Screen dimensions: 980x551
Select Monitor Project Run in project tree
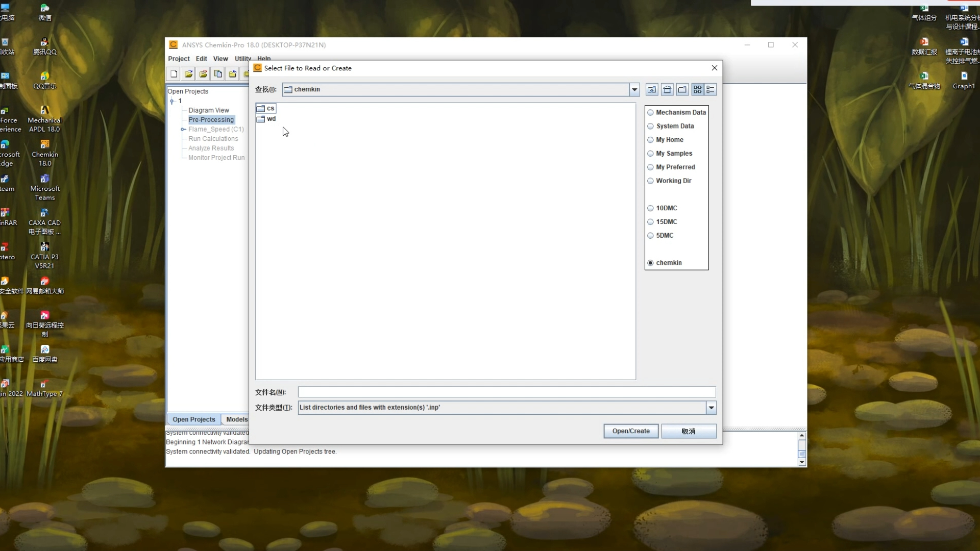216,158
